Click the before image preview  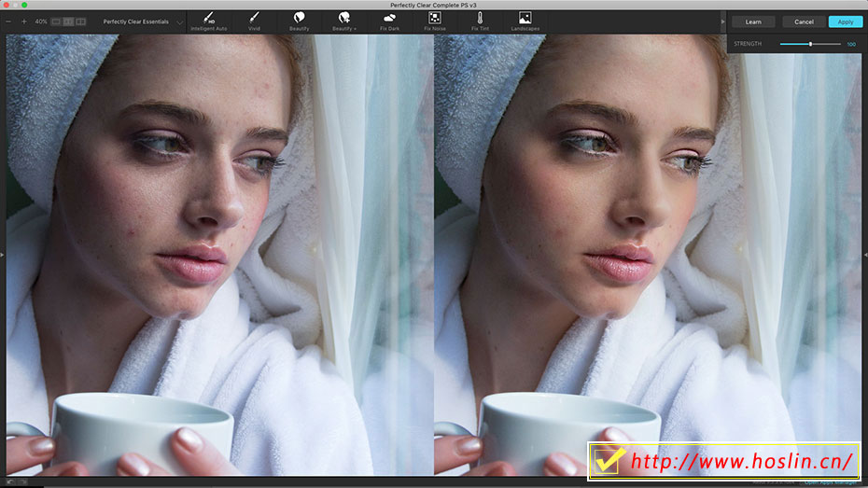[219, 255]
